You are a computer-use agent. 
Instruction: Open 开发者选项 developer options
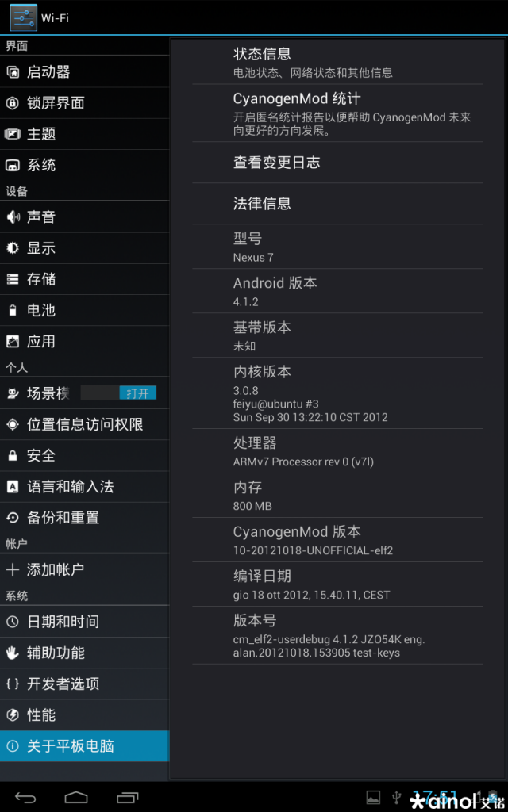coord(84,684)
